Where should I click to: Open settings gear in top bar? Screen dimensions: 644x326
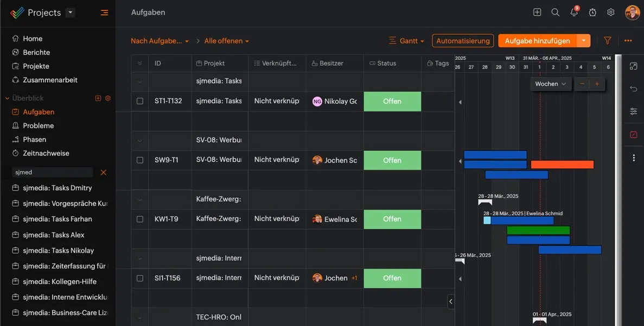coord(611,12)
